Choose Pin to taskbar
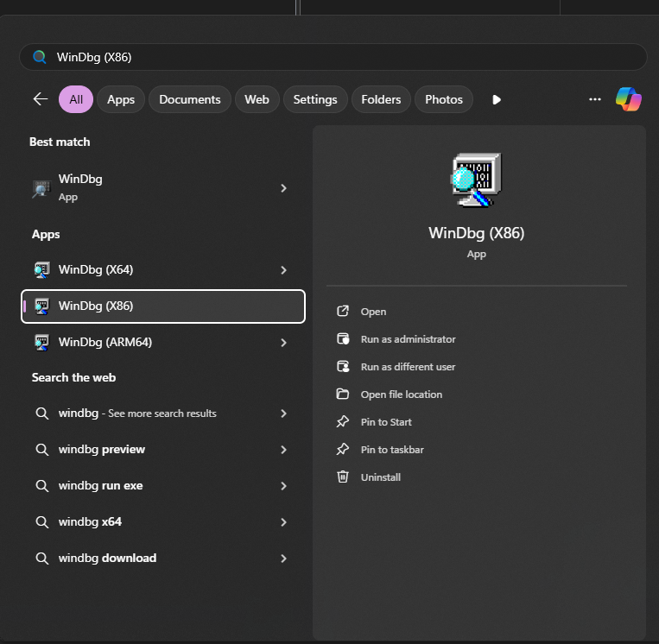Viewport: 659px width, 644px height. (x=392, y=450)
